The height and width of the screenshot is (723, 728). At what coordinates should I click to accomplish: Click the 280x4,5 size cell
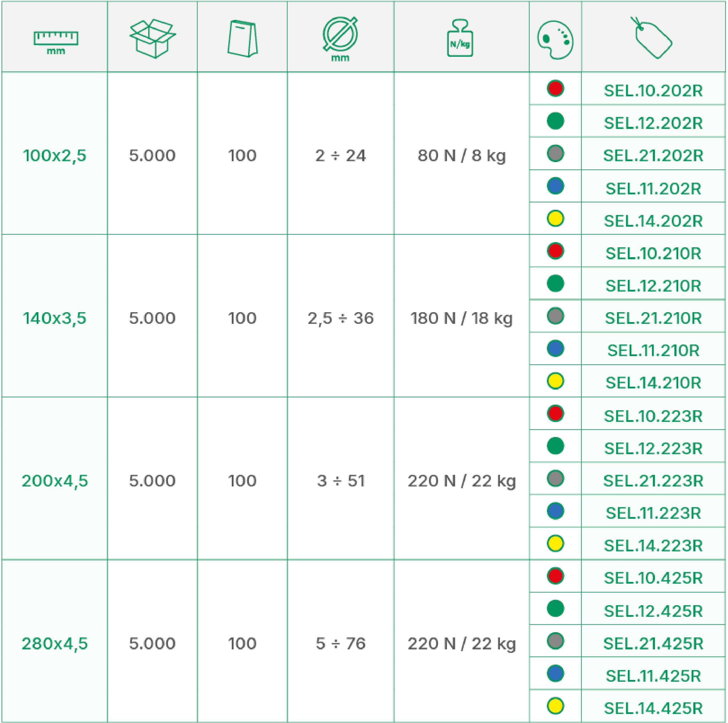(55, 644)
